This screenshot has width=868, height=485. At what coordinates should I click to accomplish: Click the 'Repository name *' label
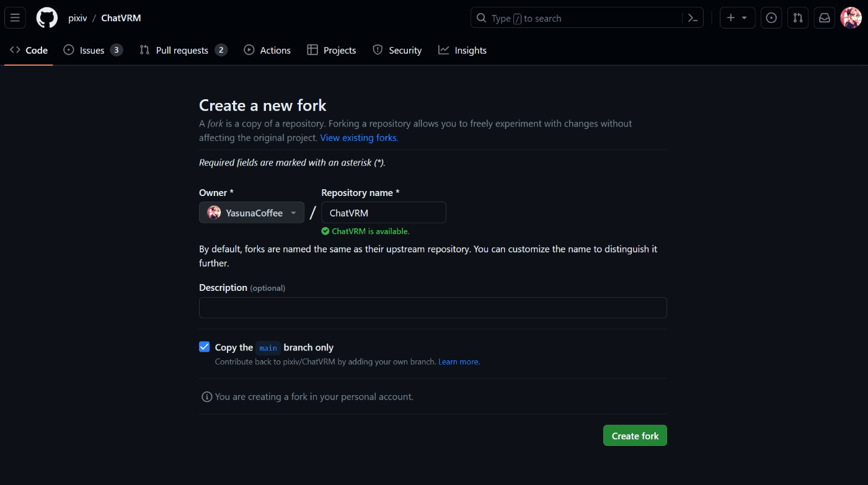(x=360, y=193)
